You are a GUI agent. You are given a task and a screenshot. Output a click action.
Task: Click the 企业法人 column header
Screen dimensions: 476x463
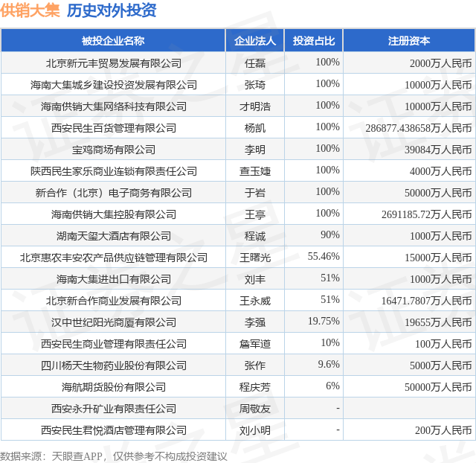[254, 41]
